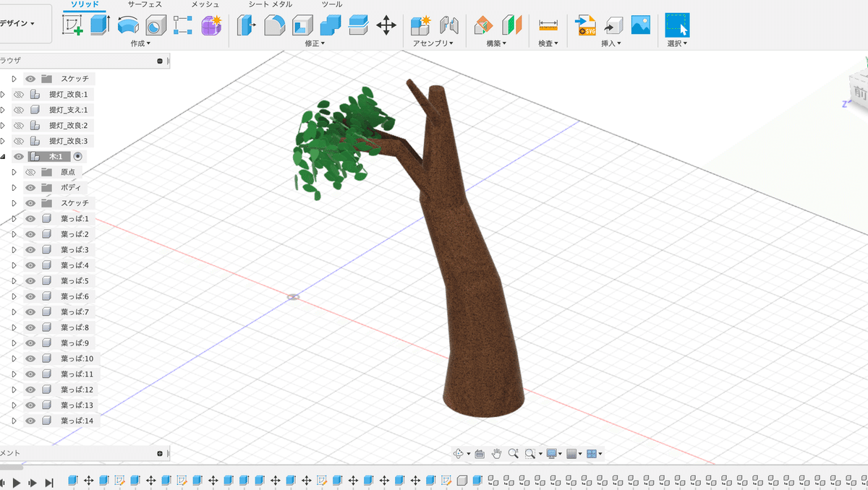The height and width of the screenshot is (490, 868).
Task: Open the 構築 dropdown menu
Action: tap(496, 44)
